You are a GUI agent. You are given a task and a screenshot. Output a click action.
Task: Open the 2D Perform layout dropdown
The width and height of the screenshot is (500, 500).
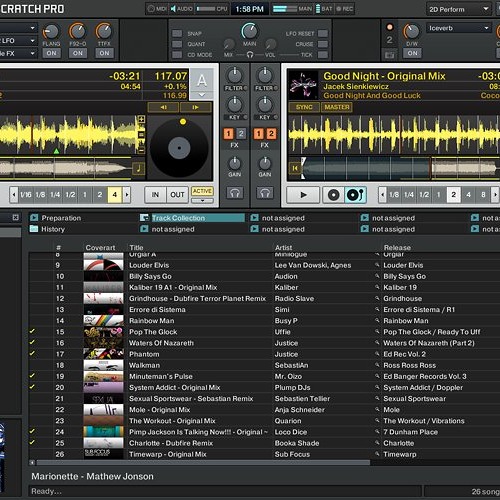tap(459, 9)
